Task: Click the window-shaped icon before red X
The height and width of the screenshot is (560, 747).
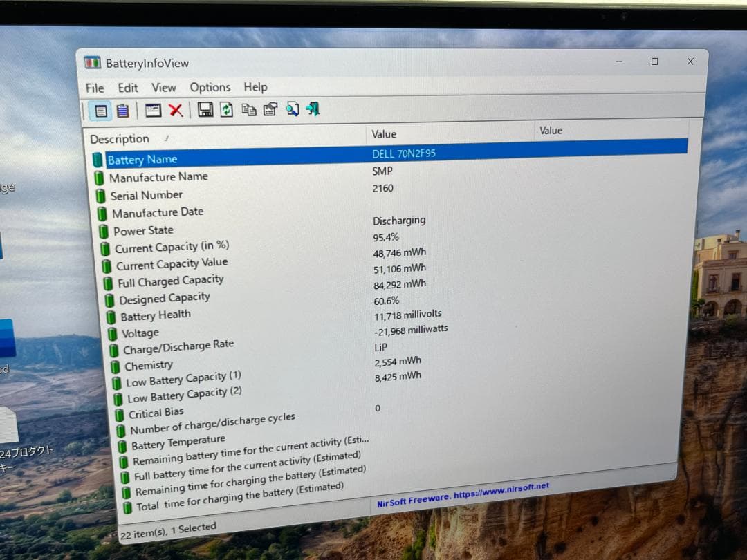Action: pos(153,110)
